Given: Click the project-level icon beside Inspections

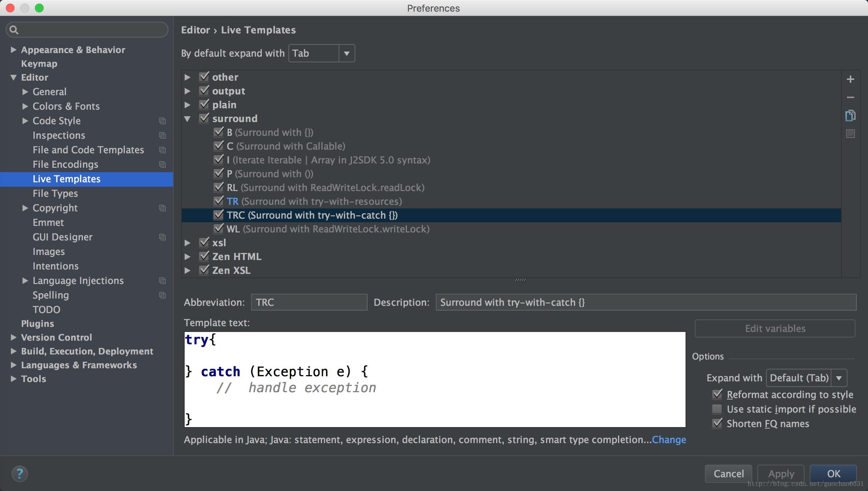Looking at the screenshot, I should [x=162, y=135].
